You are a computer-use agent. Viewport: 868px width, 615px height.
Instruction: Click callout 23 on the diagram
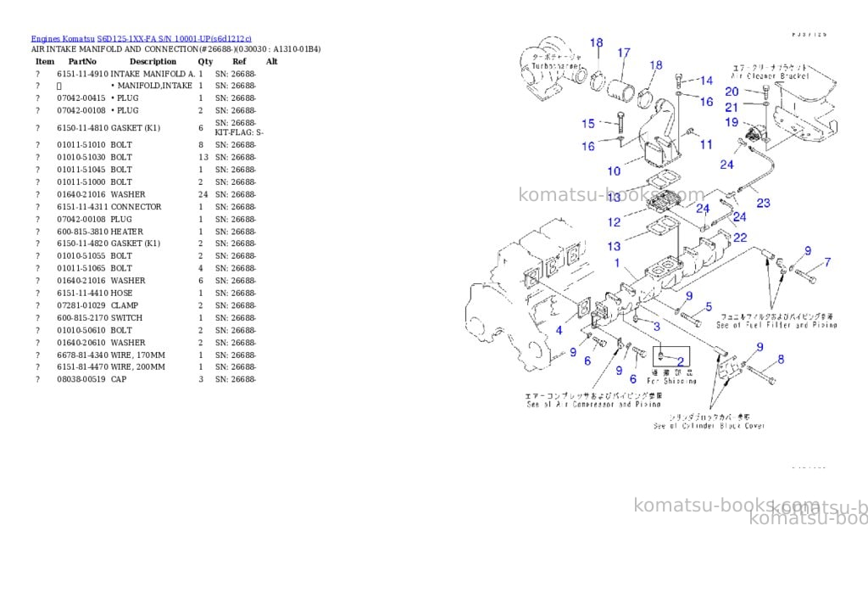click(764, 204)
